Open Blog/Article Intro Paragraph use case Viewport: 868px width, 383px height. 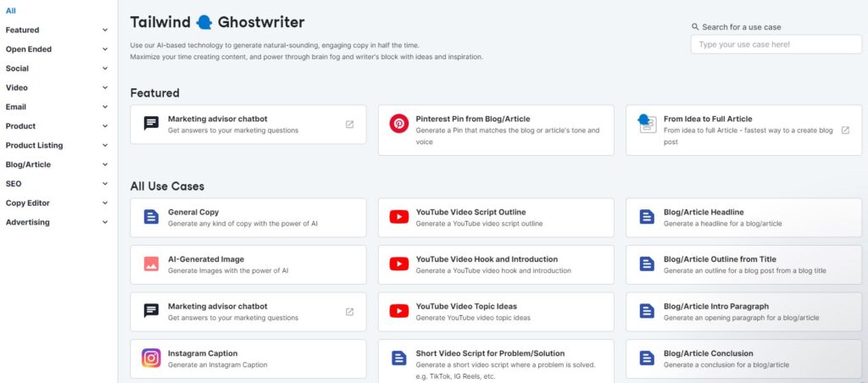pyautogui.click(x=744, y=312)
